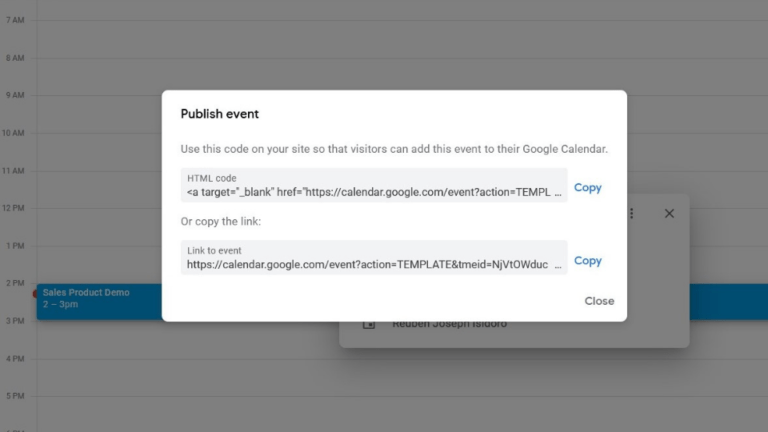Select the Link to event field
Screen dimensions: 768x432
click(374, 258)
